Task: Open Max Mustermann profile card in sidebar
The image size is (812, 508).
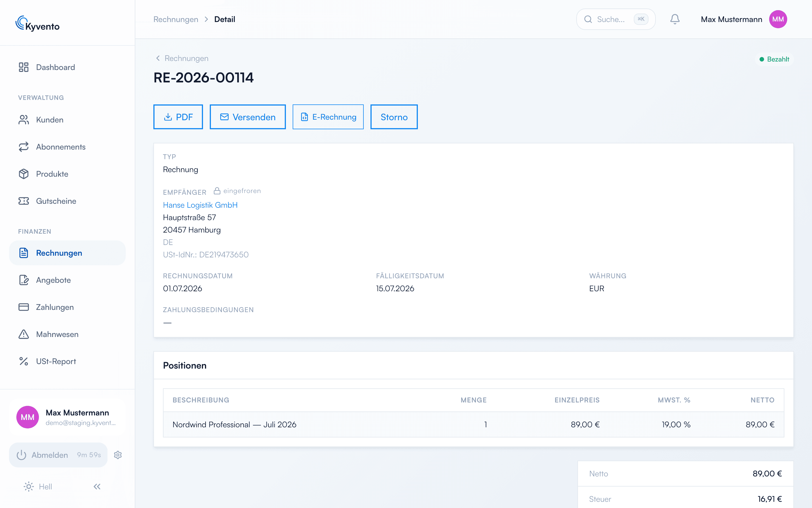Action: (x=67, y=417)
